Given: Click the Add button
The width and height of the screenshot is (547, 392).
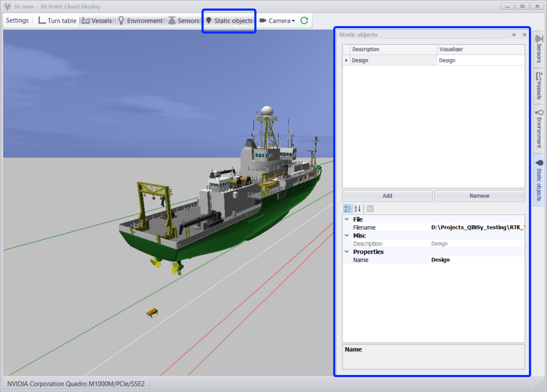Looking at the screenshot, I should coord(387,196).
